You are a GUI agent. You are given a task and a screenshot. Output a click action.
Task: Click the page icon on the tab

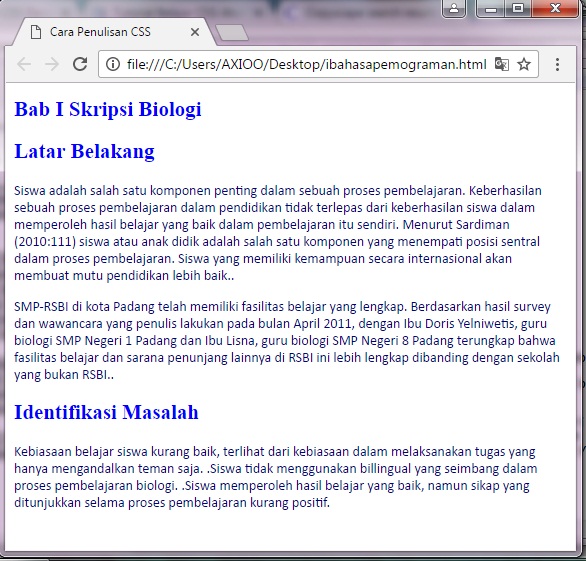coord(36,32)
